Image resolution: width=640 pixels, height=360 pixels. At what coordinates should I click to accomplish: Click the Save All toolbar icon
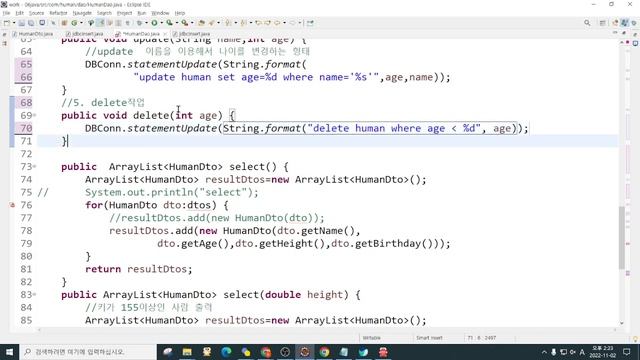[x=31, y=23]
